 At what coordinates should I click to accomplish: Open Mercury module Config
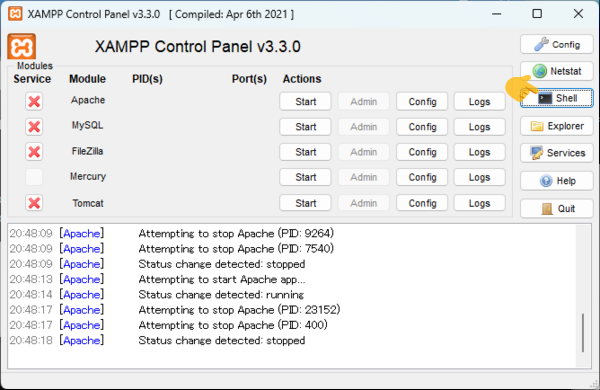click(x=422, y=177)
